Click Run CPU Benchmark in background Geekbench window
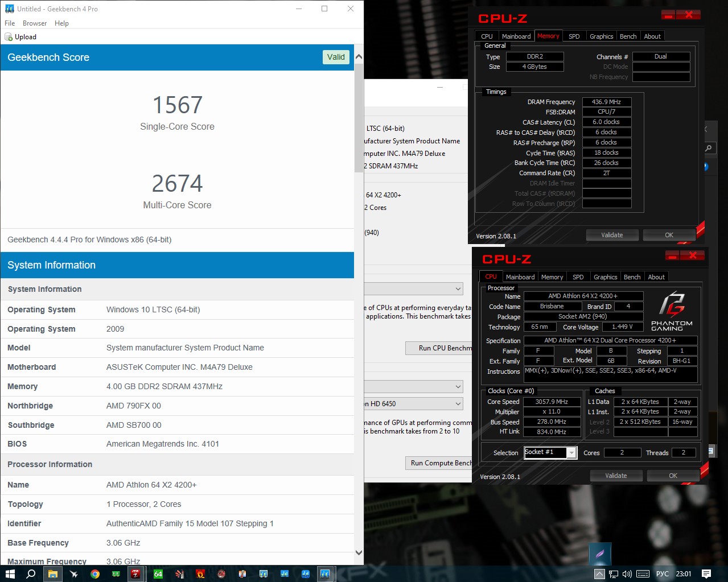This screenshot has width=728, height=582. 439,348
